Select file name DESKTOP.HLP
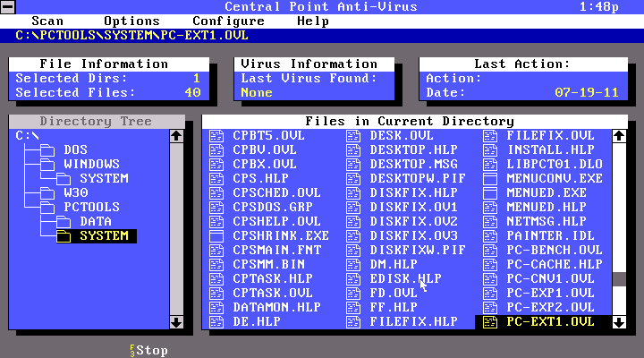 click(413, 150)
